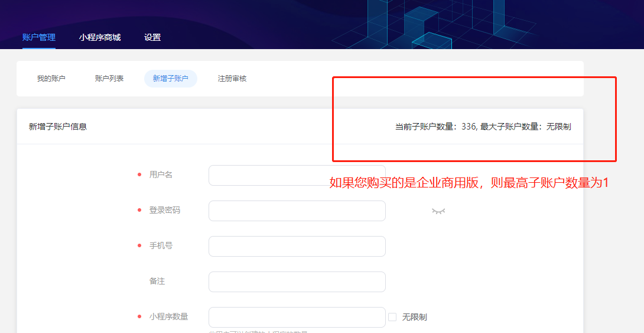644x333 pixels.
Task: Click the 备注 input field
Action: point(297,282)
